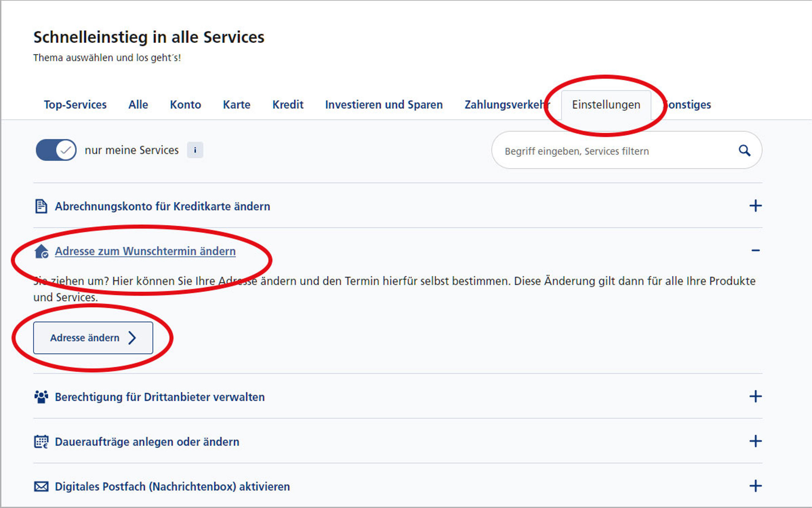
Task: Click the house icon for Adresse ändern
Action: click(x=41, y=251)
